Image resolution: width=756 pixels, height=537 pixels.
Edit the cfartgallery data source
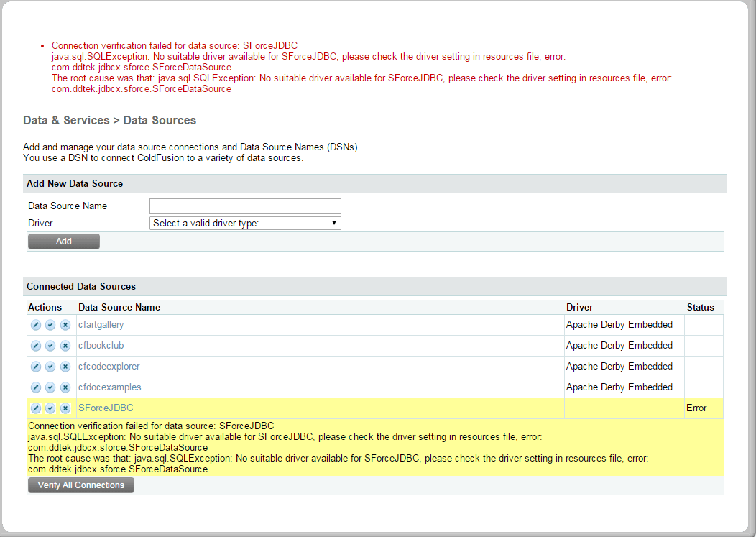click(36, 325)
